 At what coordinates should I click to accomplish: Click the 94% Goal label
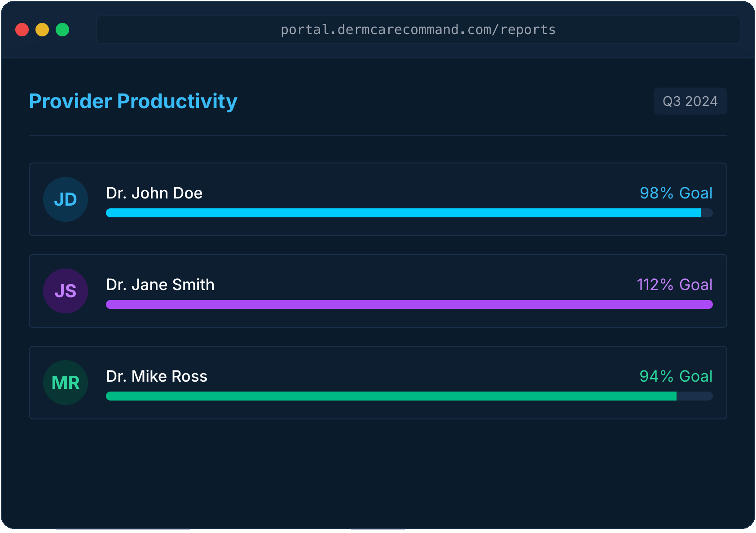676,376
